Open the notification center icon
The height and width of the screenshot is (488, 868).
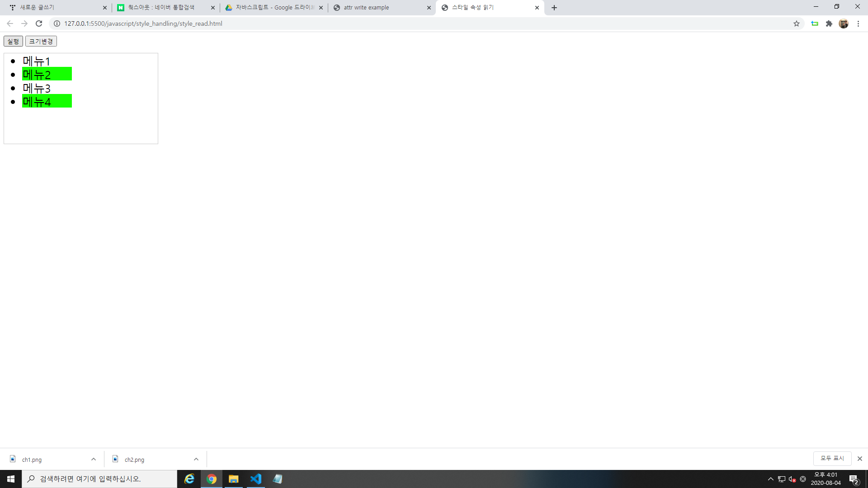coord(854,479)
